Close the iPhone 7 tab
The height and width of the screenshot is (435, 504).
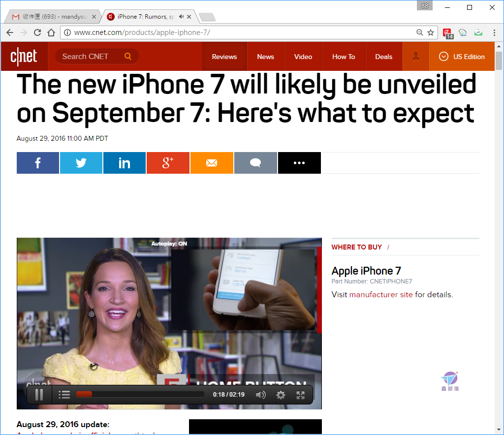pos(189,17)
